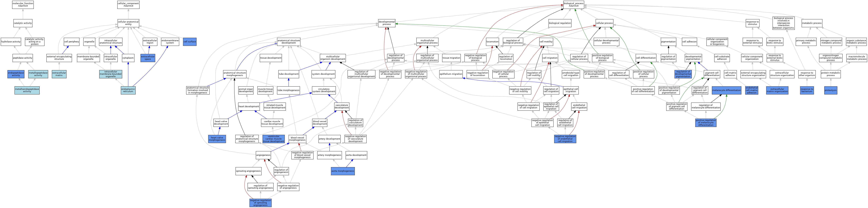Select the cell surface node
Image resolution: width=868 pixels, height=208 pixels.
click(x=190, y=42)
